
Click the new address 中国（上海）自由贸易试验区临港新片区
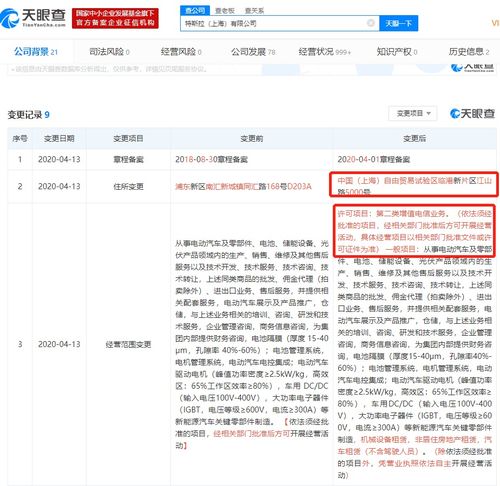click(414, 186)
